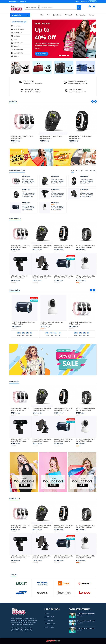
Task: Open the Blog menu item
Action: pyautogui.click(x=42, y=15)
